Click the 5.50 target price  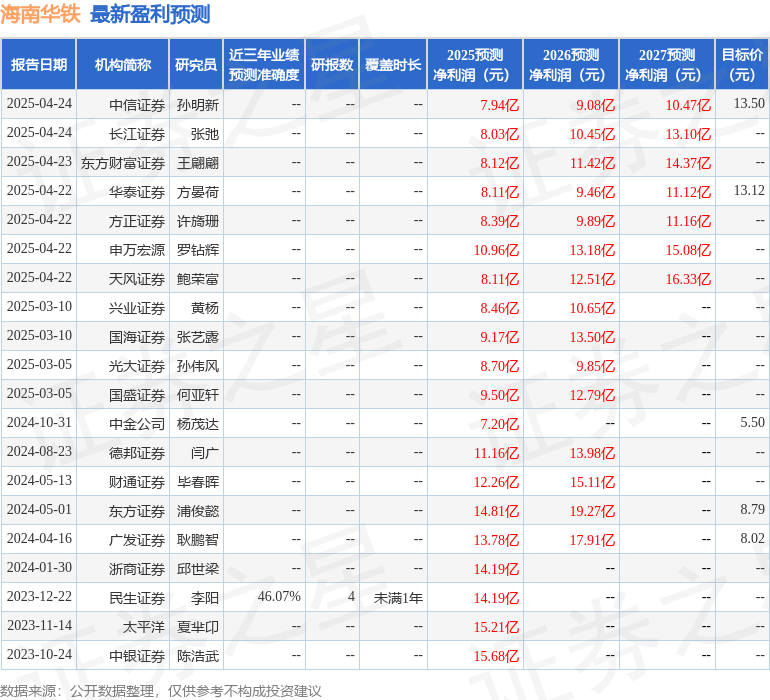pos(752,422)
